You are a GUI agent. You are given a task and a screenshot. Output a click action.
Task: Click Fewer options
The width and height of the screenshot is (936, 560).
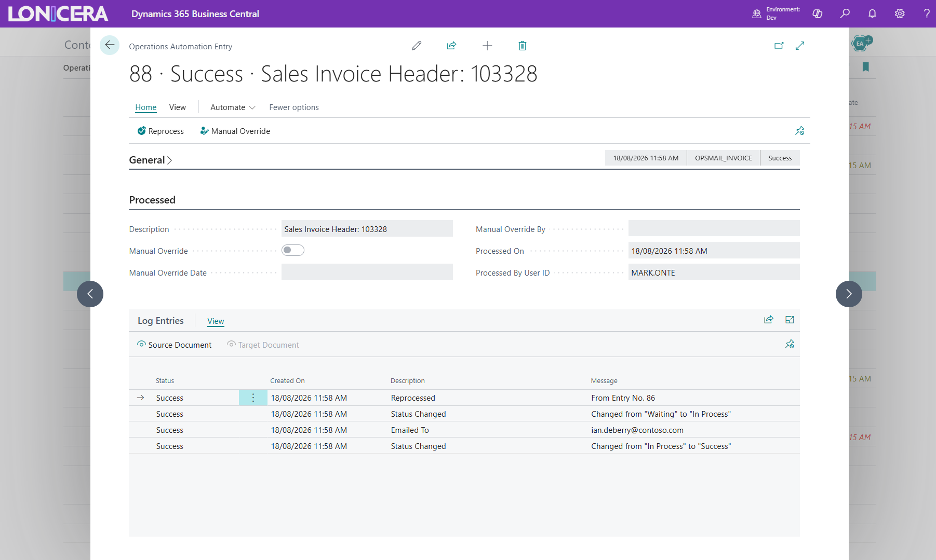click(x=294, y=107)
